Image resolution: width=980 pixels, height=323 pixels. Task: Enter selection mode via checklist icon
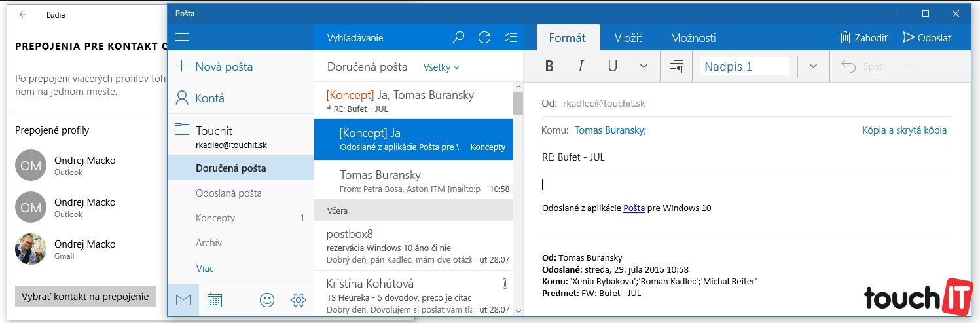511,37
